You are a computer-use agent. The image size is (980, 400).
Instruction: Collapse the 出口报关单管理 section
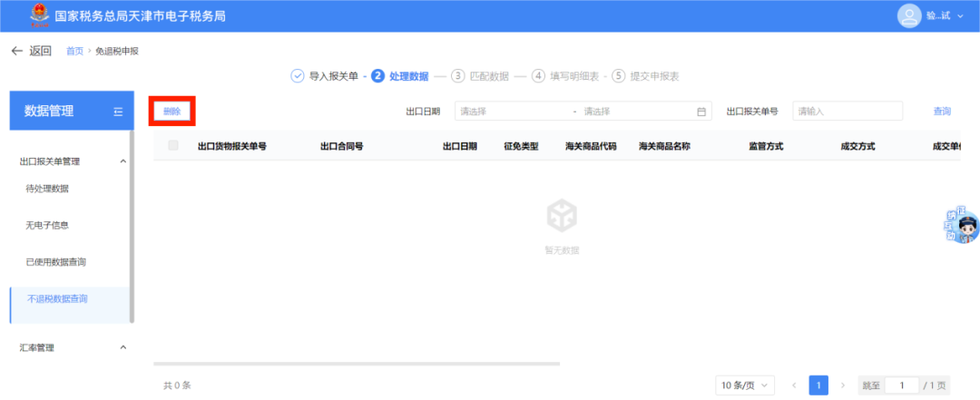pyautogui.click(x=123, y=161)
